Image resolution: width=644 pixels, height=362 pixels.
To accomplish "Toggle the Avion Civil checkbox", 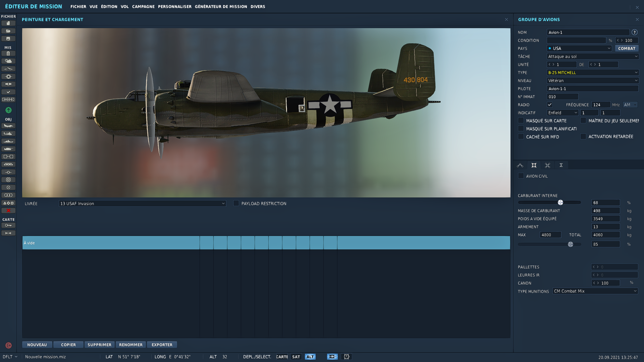I will (521, 176).
